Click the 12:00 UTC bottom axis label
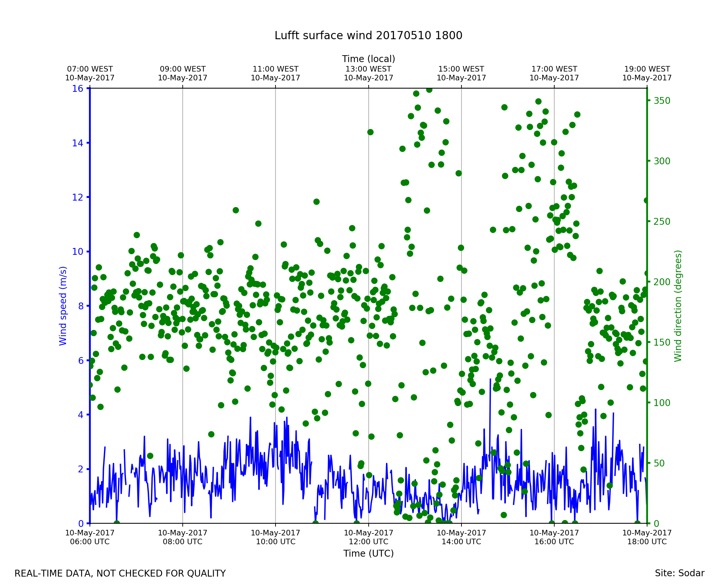 (x=368, y=537)
